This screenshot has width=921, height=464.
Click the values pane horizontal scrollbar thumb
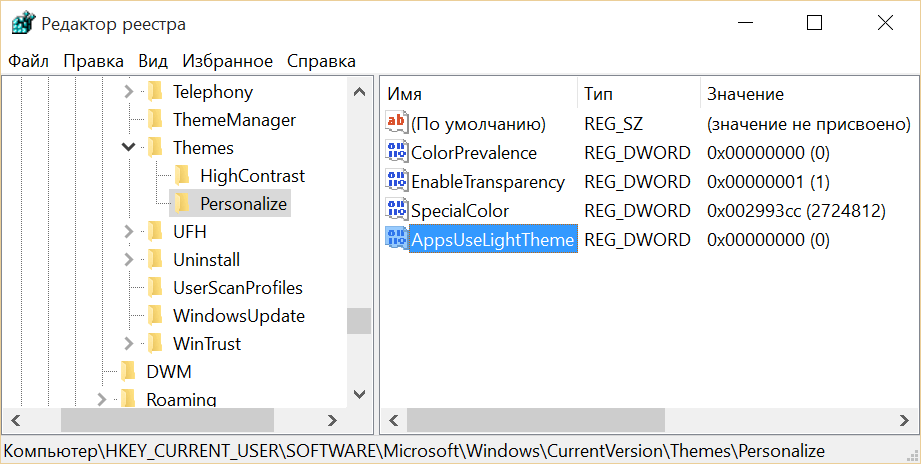[x=536, y=420]
